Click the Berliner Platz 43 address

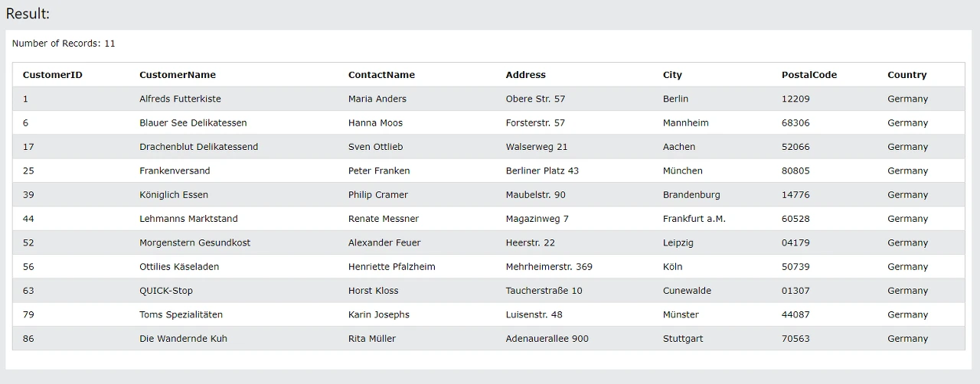coord(542,171)
